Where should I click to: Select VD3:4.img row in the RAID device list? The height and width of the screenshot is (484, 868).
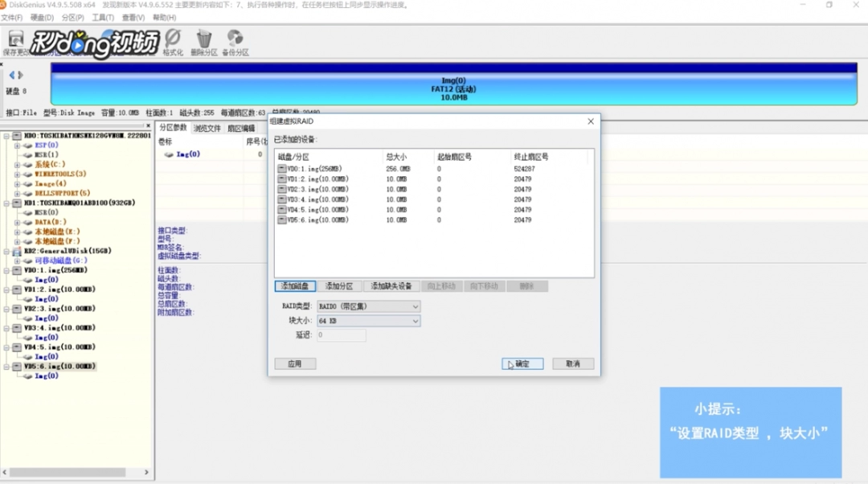point(317,199)
